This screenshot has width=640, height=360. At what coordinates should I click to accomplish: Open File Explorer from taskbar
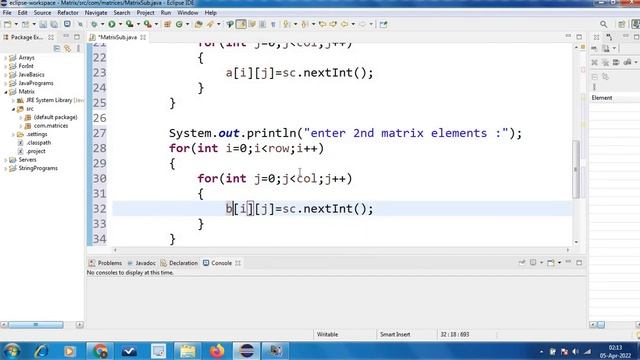coord(188,351)
